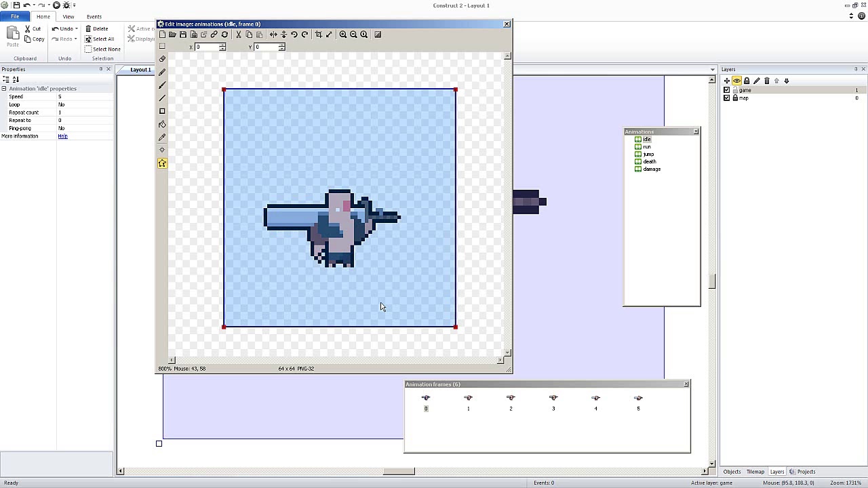Screen dimensions: 868x488
Task: Open the Collision Polygon tool
Action: (x=162, y=163)
